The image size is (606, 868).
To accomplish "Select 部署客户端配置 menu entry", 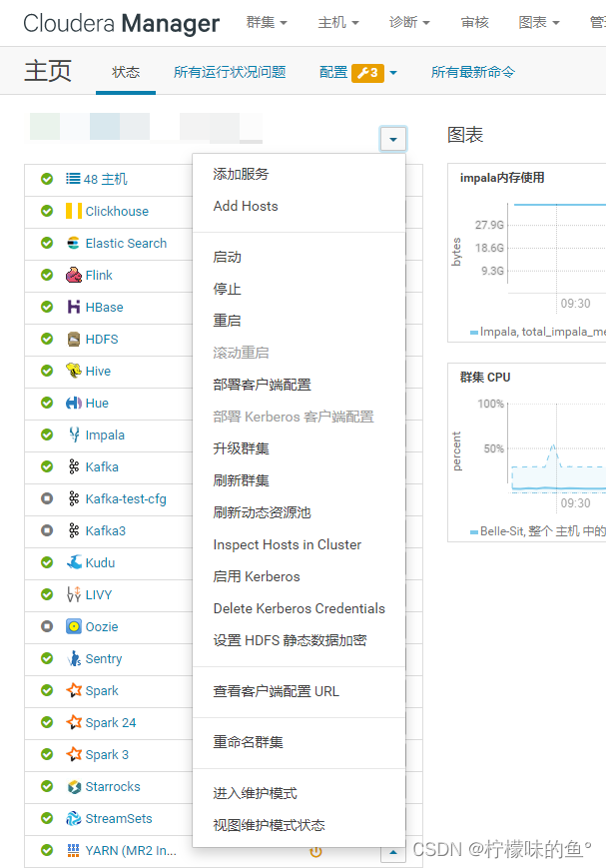I will click(x=299, y=385).
